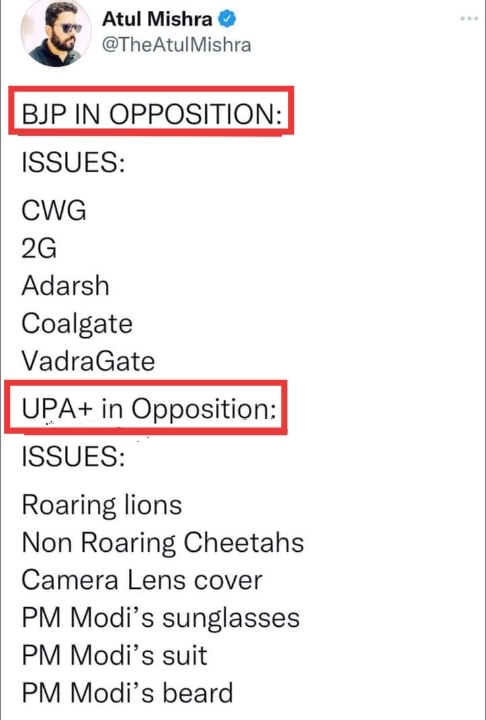Click the 'PM Modi's sunglasses' line

tap(161, 618)
